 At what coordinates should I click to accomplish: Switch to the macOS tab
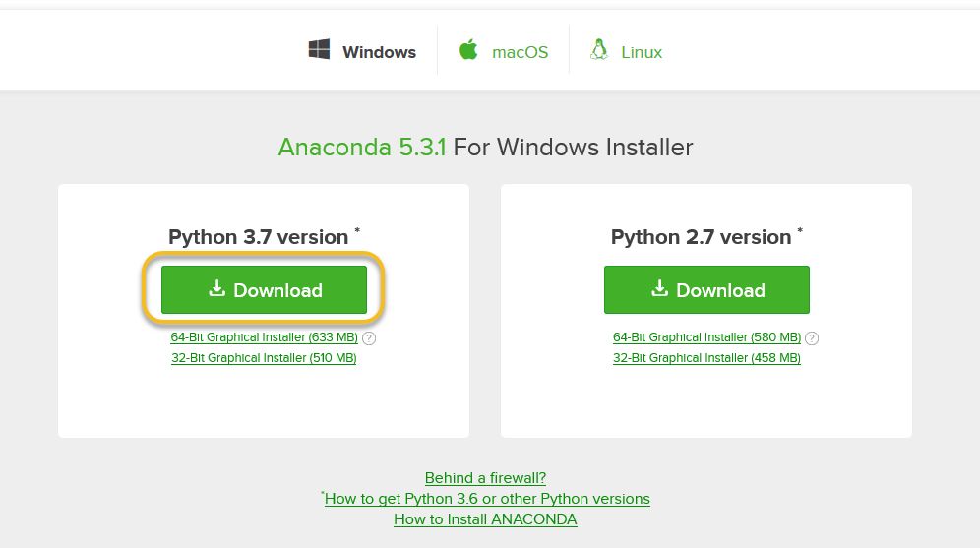point(503,51)
